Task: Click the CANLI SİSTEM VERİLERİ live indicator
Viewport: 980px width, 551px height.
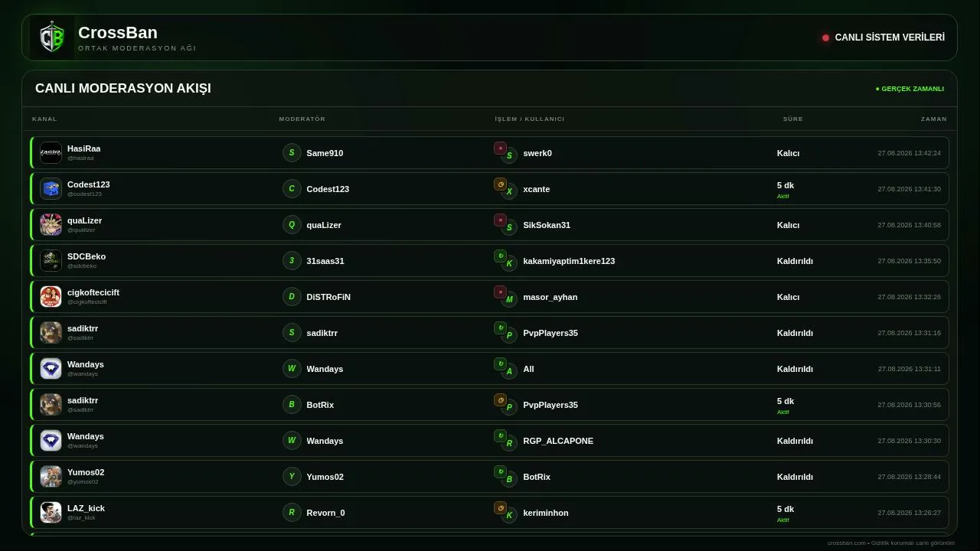Action: pos(884,37)
